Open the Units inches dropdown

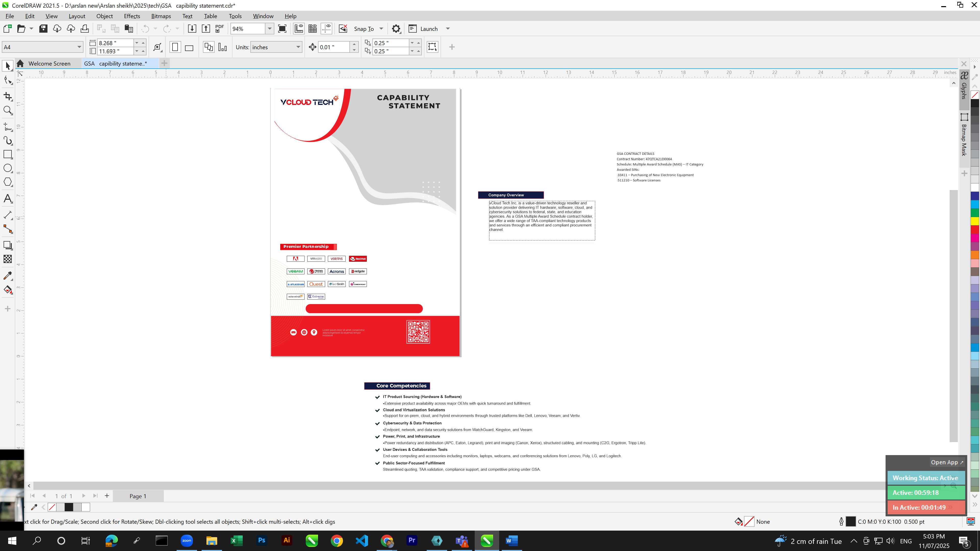298,47
